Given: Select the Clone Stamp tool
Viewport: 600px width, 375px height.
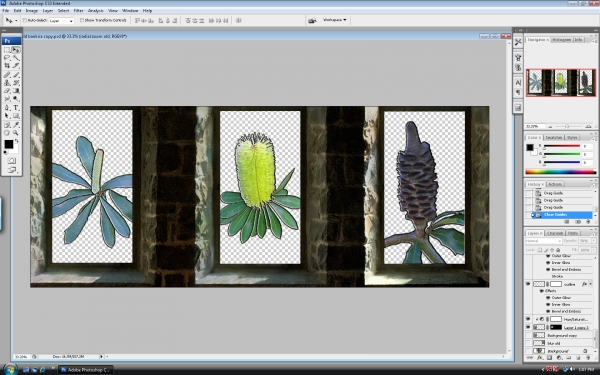Looking at the screenshot, I should point(7,83).
